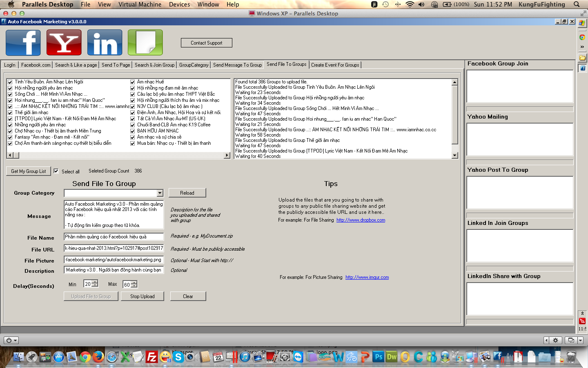Image resolution: width=588 pixels, height=368 pixels.
Task: Launch Google Chrome from the Dock
Action: (x=85, y=357)
